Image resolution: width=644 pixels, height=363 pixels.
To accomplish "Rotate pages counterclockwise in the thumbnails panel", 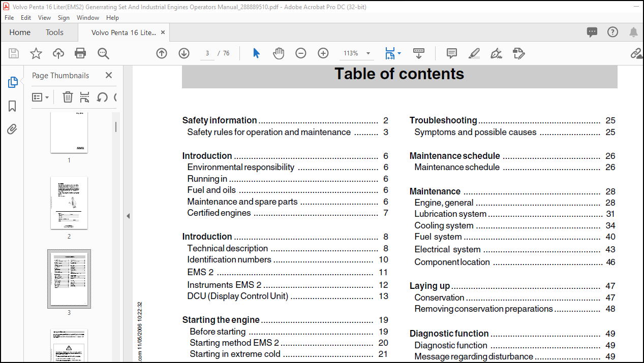I will coord(102,97).
